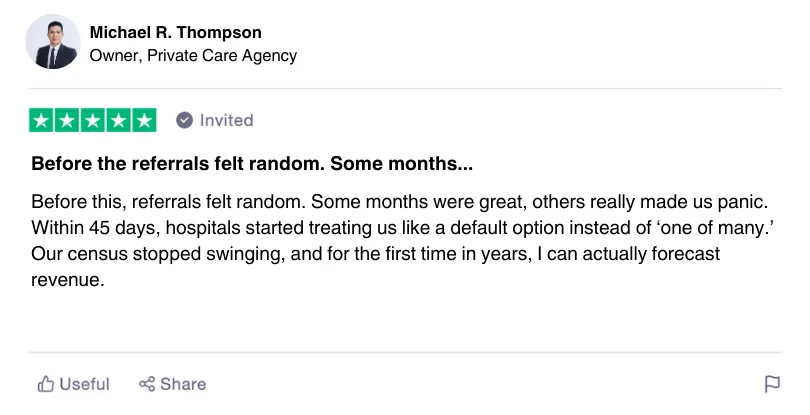
Task: Click the 'Useful' text label
Action: [85, 384]
